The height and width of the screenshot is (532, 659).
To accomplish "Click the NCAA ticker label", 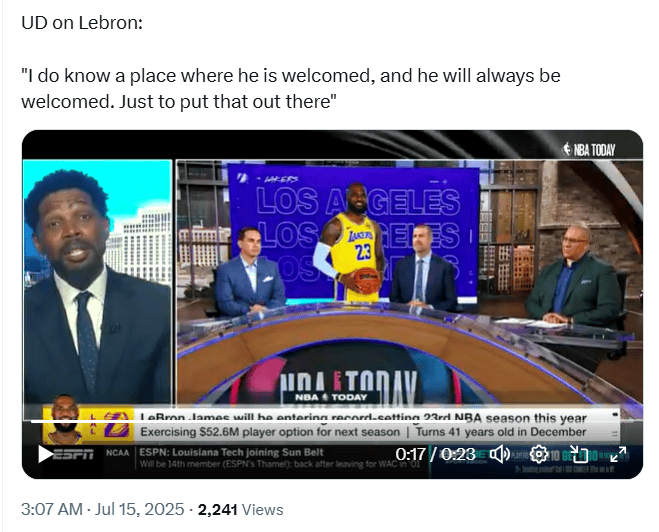I will click(x=118, y=453).
